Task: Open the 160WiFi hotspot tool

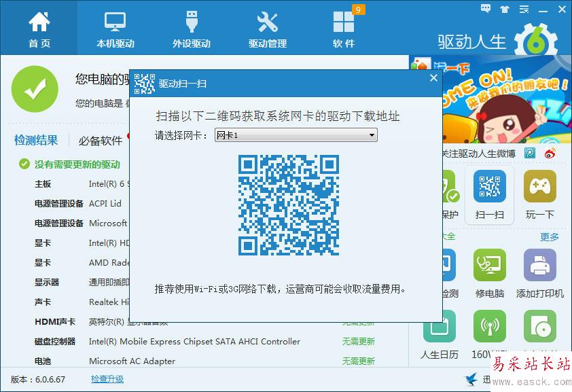Action: point(490,335)
